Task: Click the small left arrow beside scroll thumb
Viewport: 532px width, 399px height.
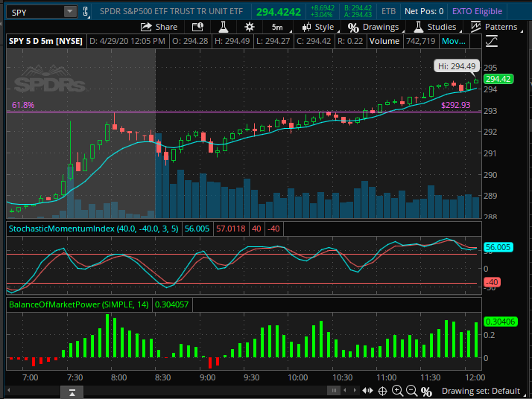Action: pos(345,391)
